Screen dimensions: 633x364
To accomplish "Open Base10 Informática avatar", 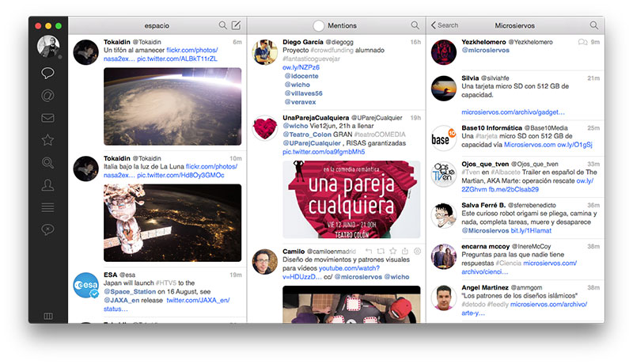I will 444,138.
